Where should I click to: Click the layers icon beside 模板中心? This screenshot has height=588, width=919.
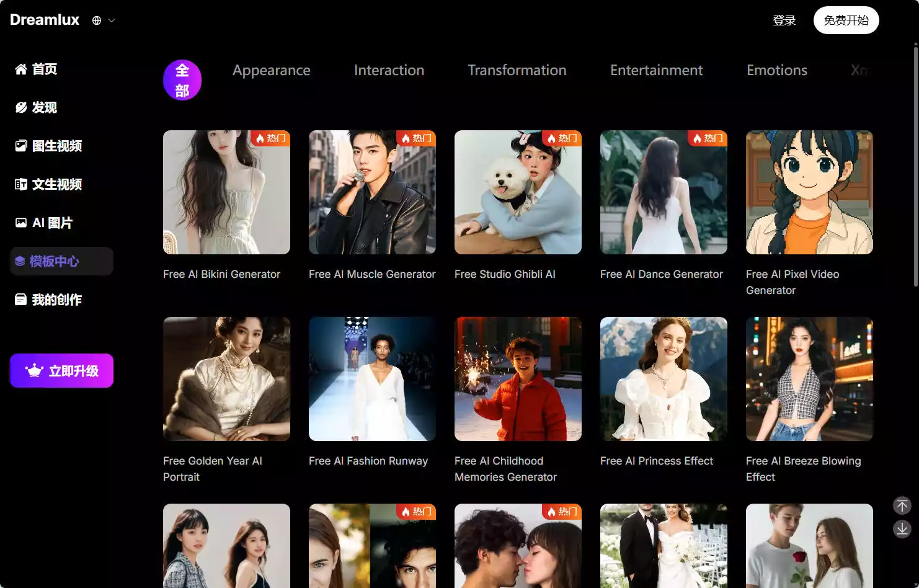tap(20, 261)
